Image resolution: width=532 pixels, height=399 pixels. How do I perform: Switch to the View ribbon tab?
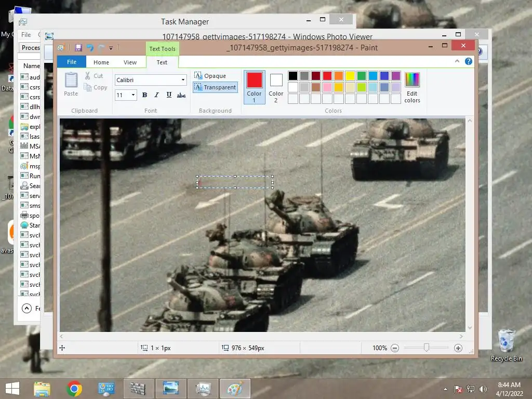point(130,62)
